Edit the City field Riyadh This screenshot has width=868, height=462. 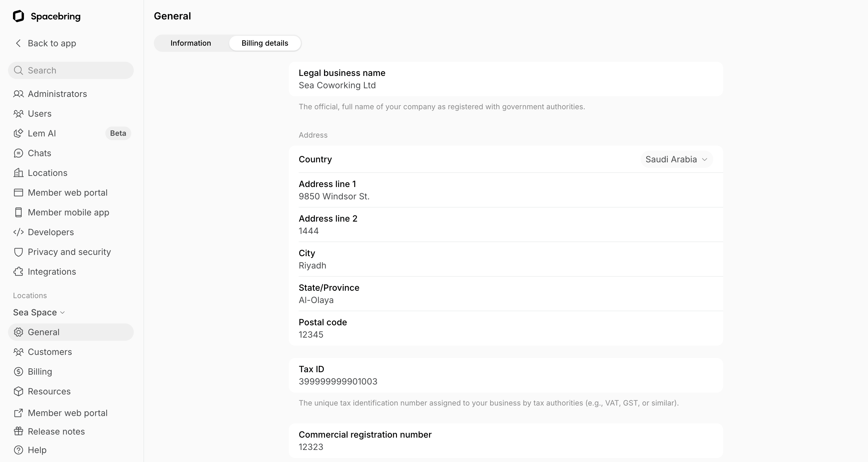tap(506, 259)
